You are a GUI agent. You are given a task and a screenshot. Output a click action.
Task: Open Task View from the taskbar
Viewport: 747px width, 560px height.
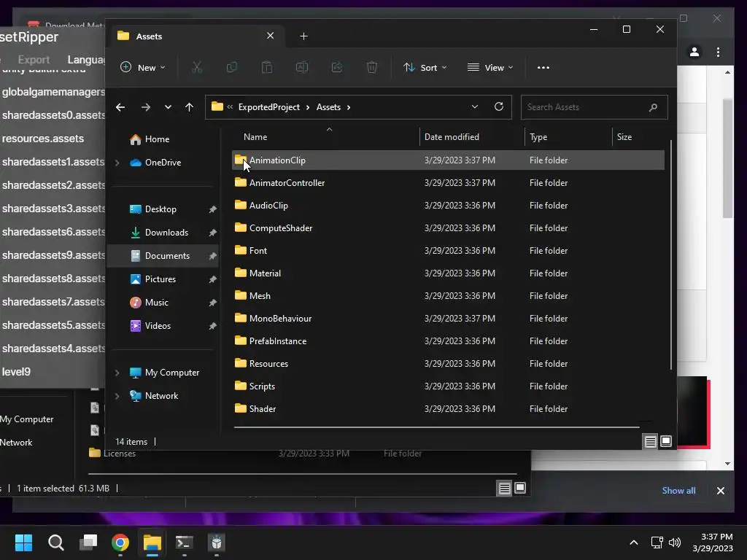click(88, 542)
